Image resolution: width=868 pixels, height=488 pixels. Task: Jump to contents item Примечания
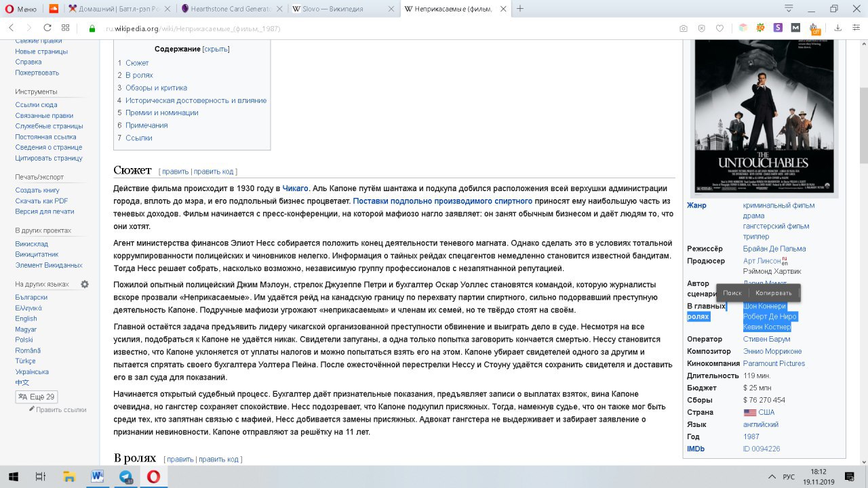coord(146,125)
